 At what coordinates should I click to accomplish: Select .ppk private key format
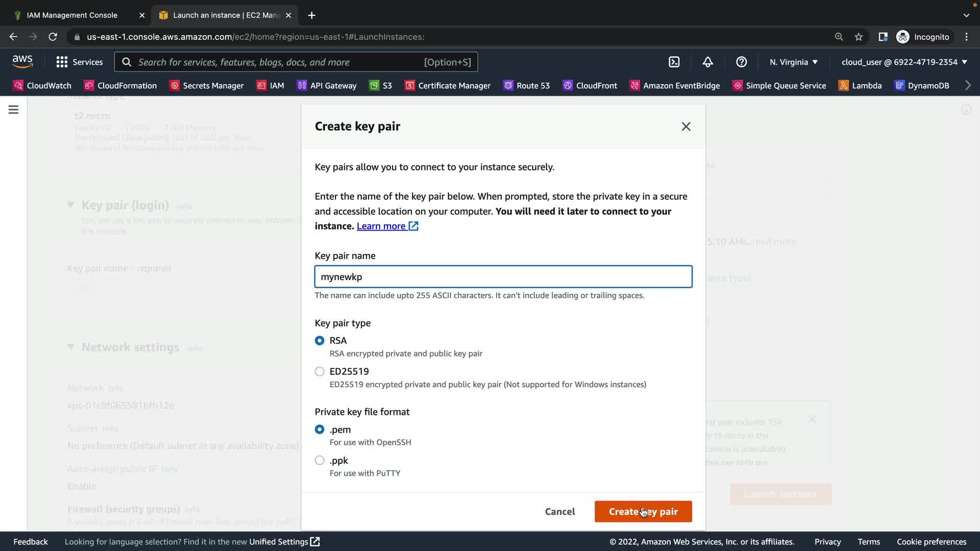tap(320, 460)
